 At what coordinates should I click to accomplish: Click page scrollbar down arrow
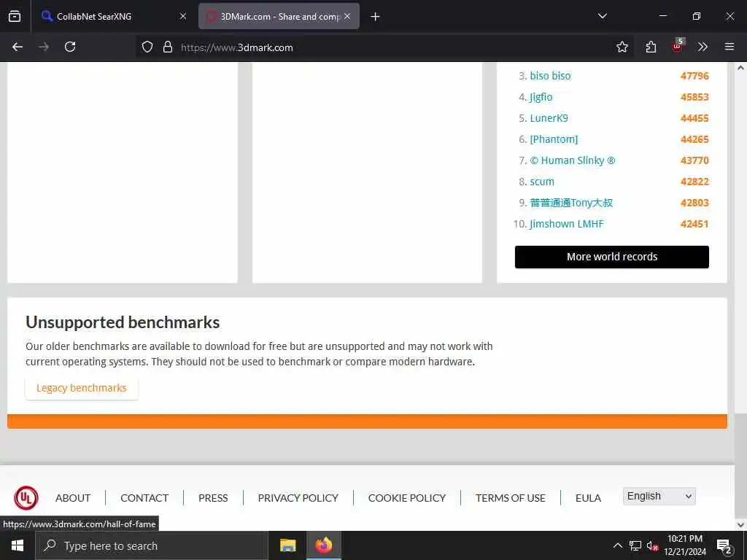[741, 525]
